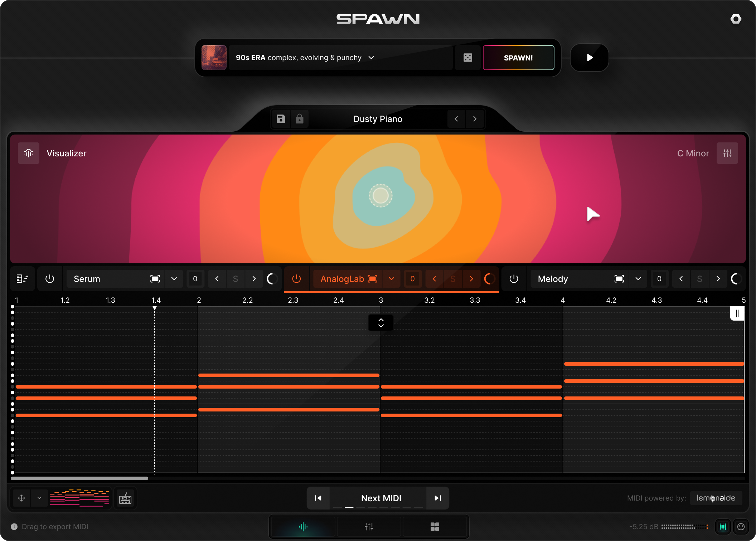Click the smiley feedback icon
756x541 pixels.
pos(741,527)
